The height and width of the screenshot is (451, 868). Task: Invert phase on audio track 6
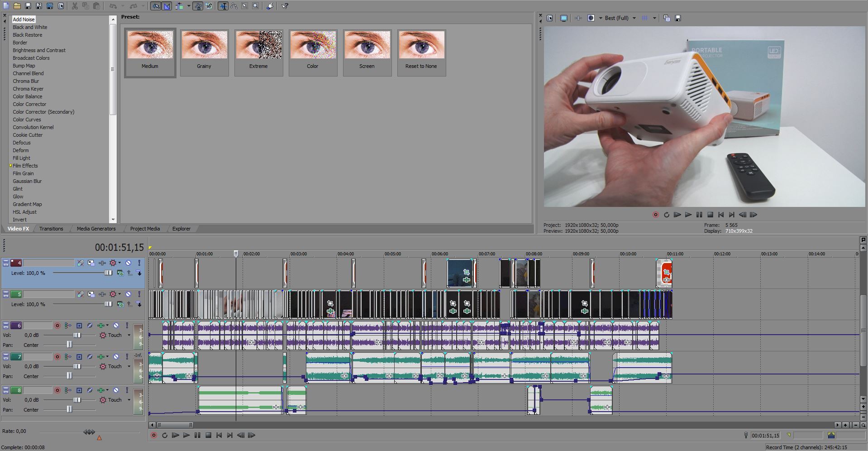(x=90, y=326)
